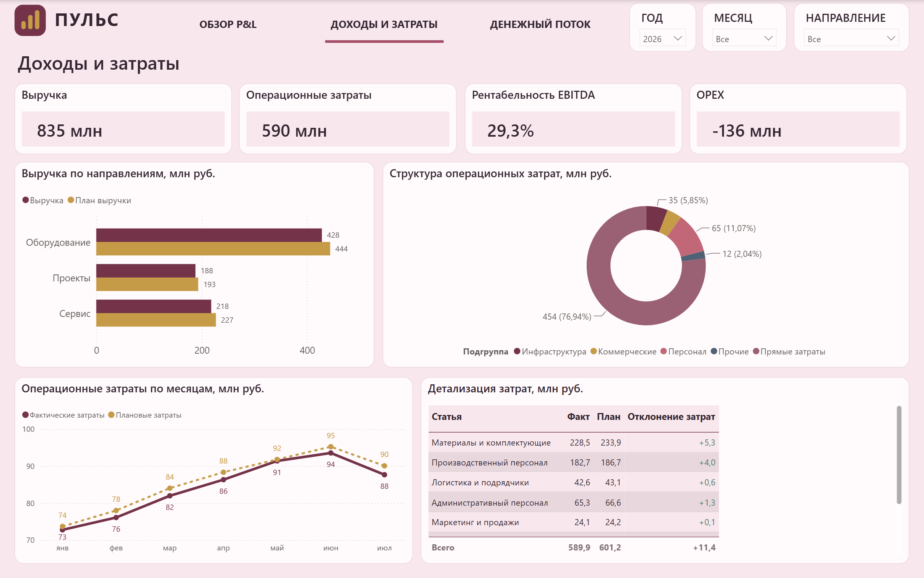Viewport: 924px width, 578px height.
Task: Open the ГОД dropdown showing 2026
Action: point(662,38)
